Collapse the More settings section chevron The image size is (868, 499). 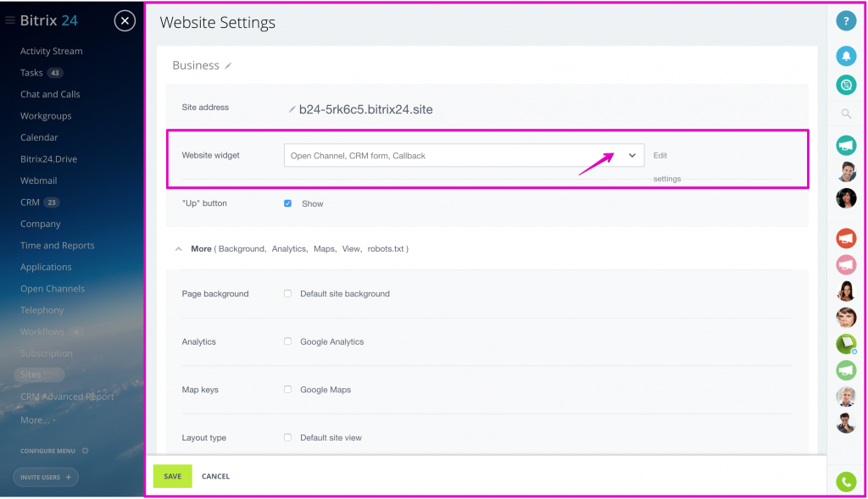(178, 249)
